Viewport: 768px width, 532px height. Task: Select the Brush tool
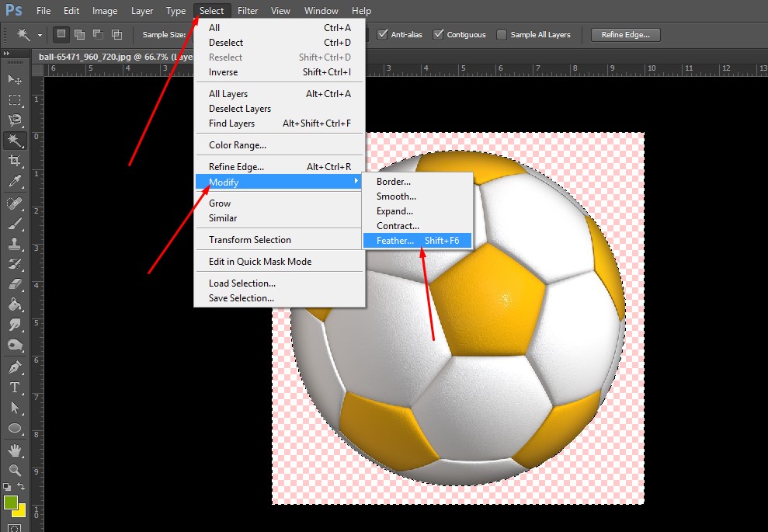click(15, 224)
